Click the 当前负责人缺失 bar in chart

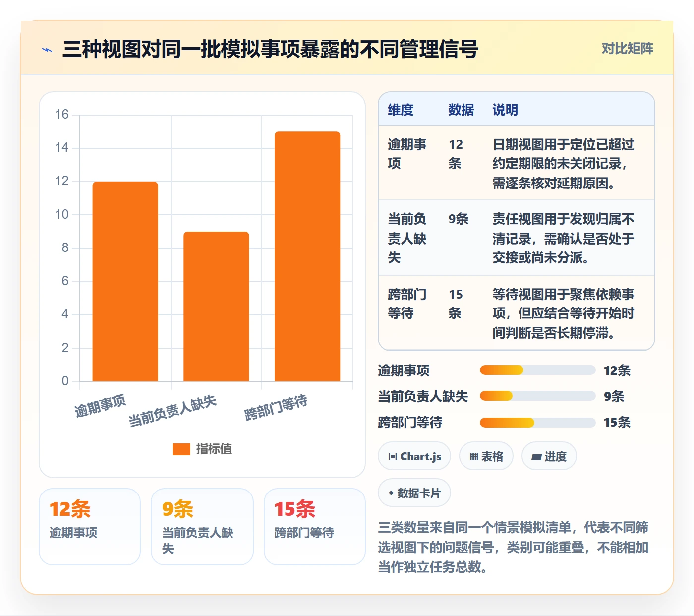click(x=216, y=307)
